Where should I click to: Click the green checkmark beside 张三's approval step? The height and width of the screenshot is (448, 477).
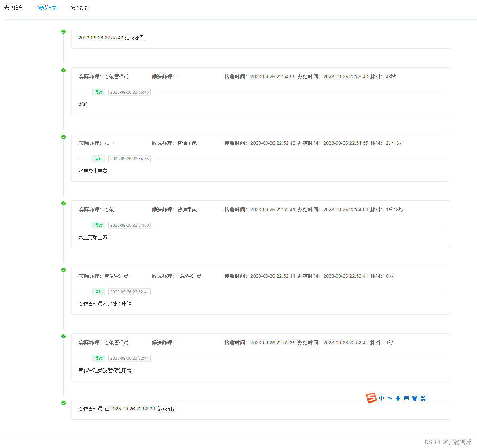63,137
